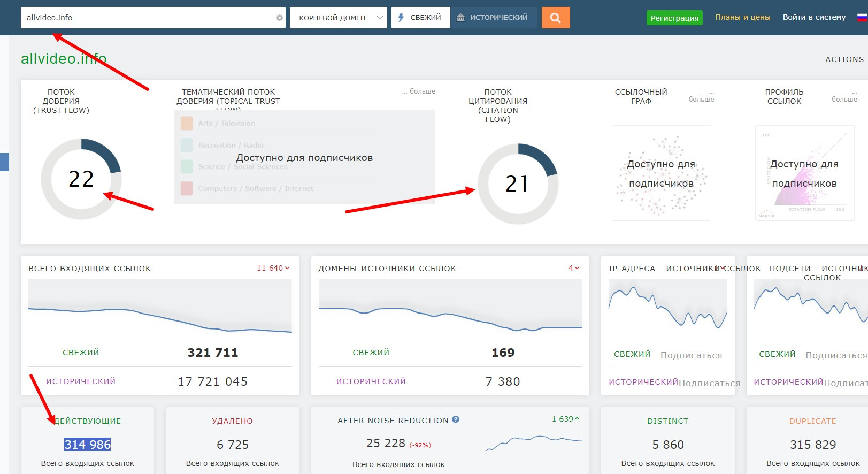Viewport: 868px width, 474px height.
Task: Open the ACTIONS menu
Action: tap(844, 59)
